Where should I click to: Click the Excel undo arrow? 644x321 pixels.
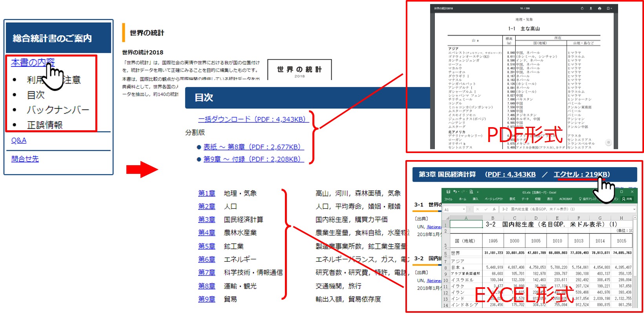click(454, 192)
